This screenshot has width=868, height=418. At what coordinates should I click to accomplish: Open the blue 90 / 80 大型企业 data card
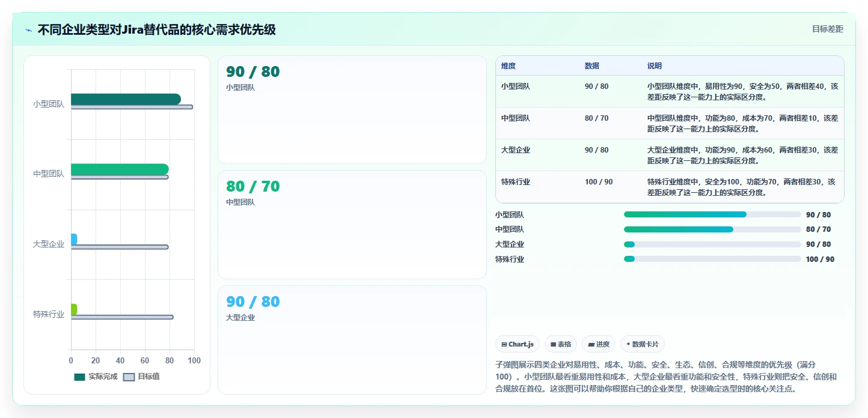point(352,340)
